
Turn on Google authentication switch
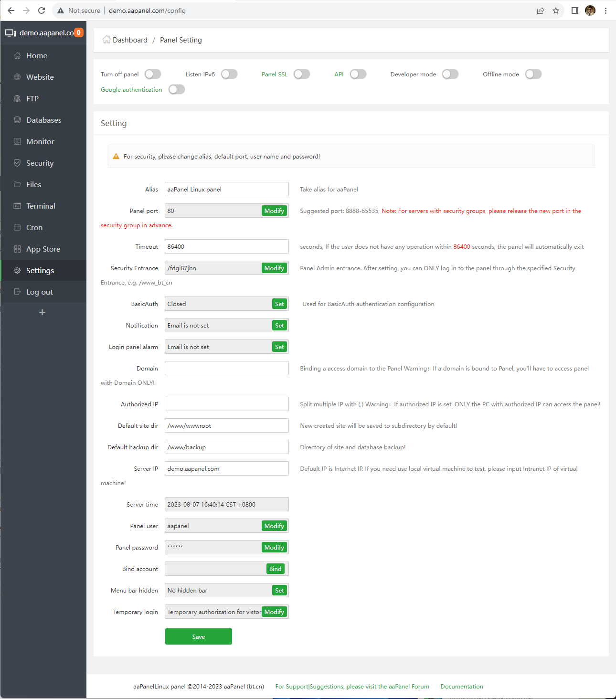tap(176, 89)
